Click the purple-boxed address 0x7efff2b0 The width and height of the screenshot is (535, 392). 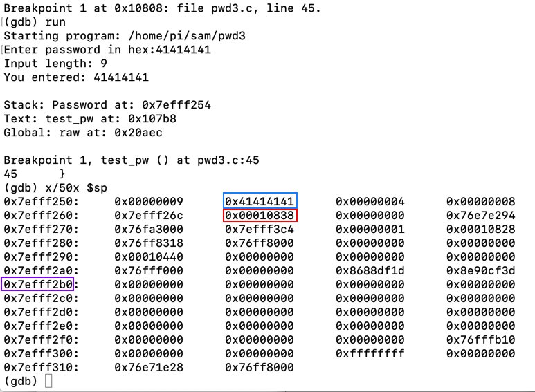[38, 284]
